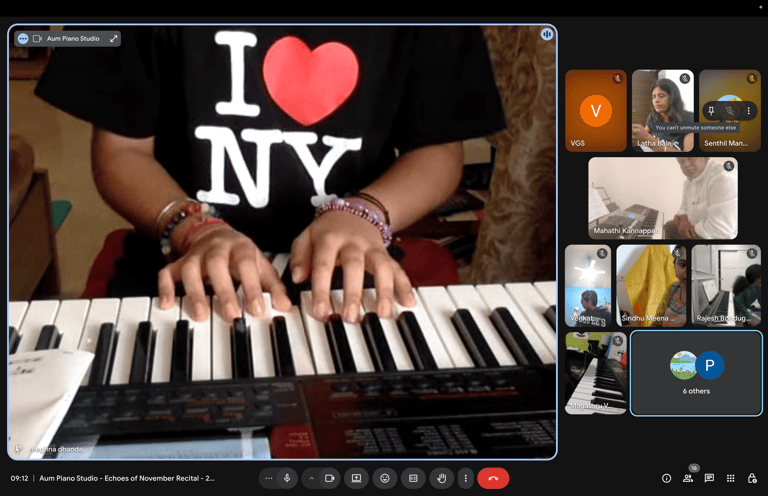Select the Venkat participant tile

tap(588, 285)
